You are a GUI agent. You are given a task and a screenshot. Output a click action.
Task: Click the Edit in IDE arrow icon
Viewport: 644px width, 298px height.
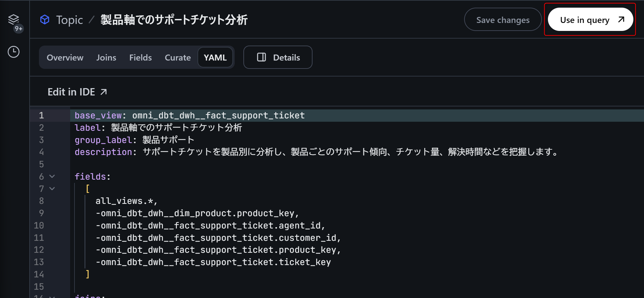[104, 92]
